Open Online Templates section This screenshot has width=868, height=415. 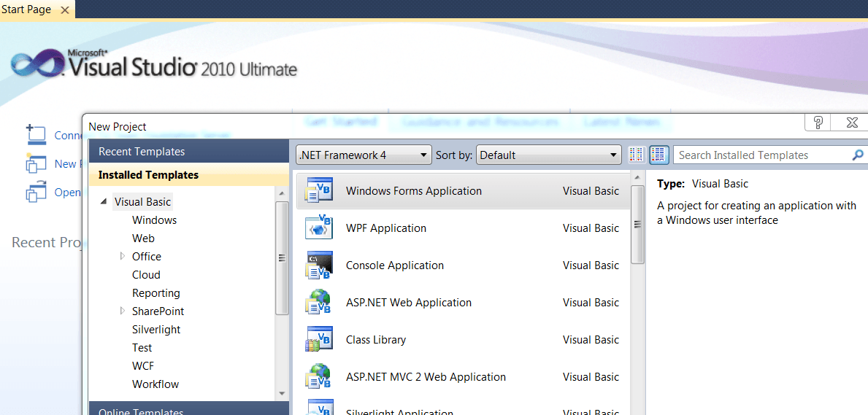point(189,409)
